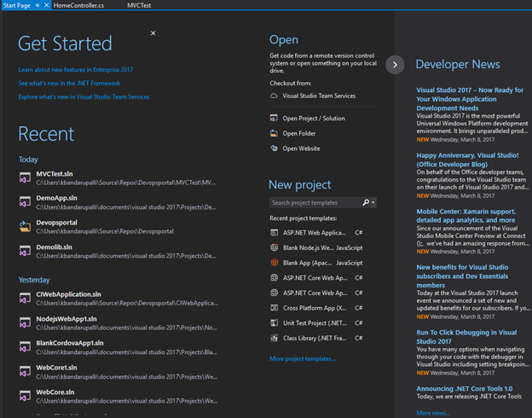Click the WebCore.sln solution icon
This screenshot has height=418, width=532.
25,396
